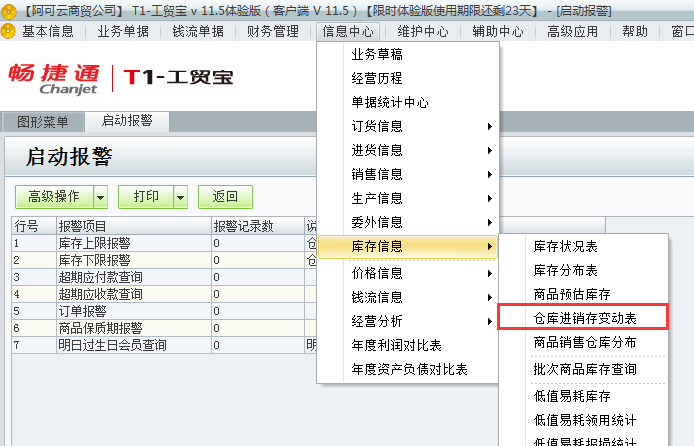This screenshot has width=694, height=446.
Task: Open 年度利润对比表 report
Action: [x=408, y=345]
